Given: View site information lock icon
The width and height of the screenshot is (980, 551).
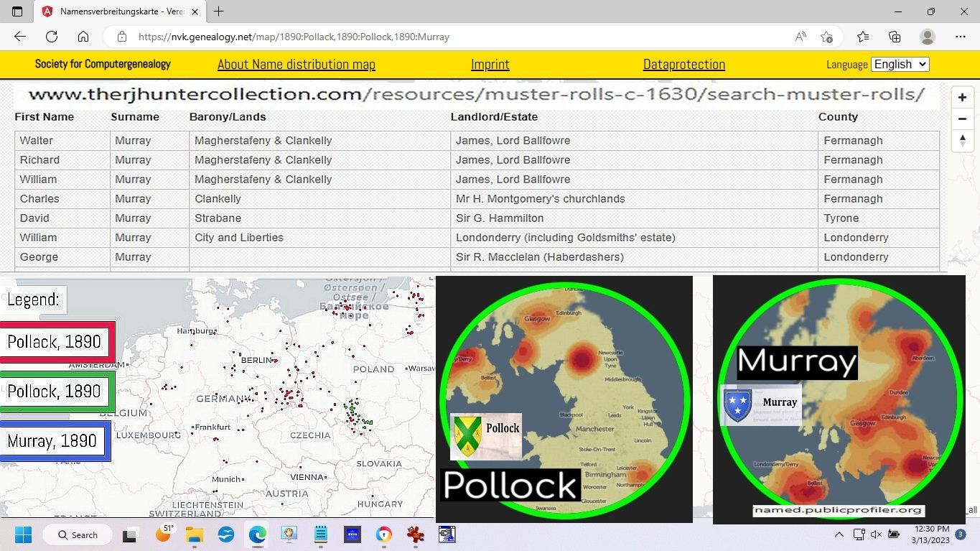Looking at the screenshot, I should tap(122, 37).
